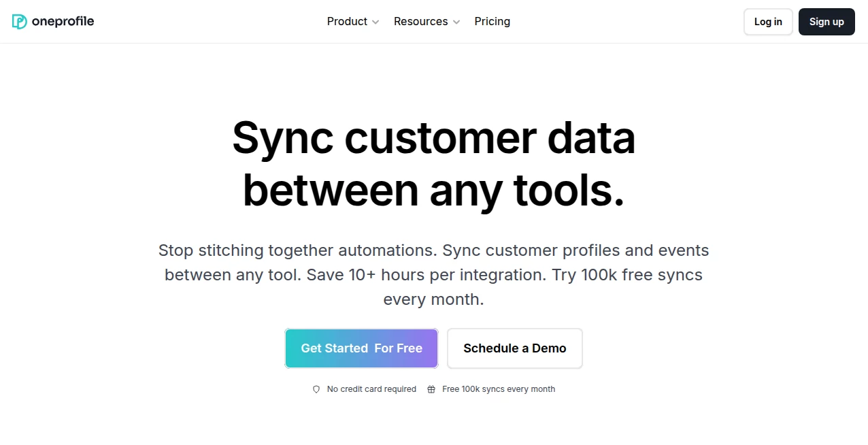
Task: Click the 'Free 100k syncs every month' text
Action: (499, 389)
